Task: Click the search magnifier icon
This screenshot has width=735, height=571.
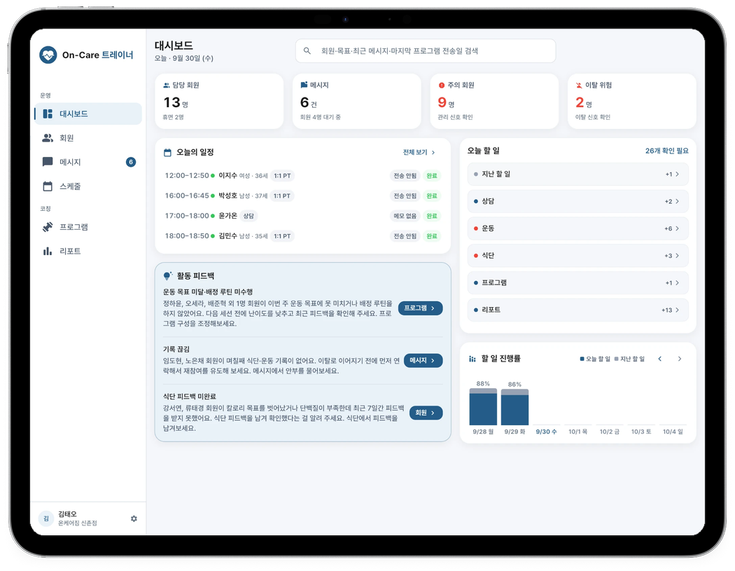Action: pyautogui.click(x=307, y=51)
